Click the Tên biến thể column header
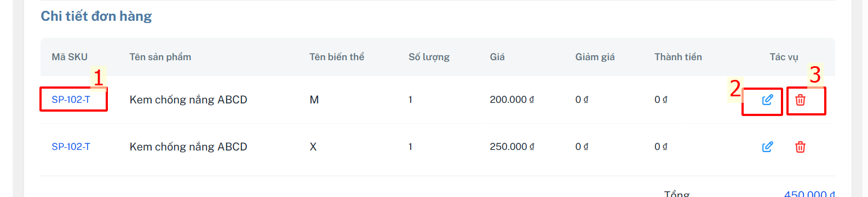This screenshot has width=868, height=197. click(x=337, y=57)
